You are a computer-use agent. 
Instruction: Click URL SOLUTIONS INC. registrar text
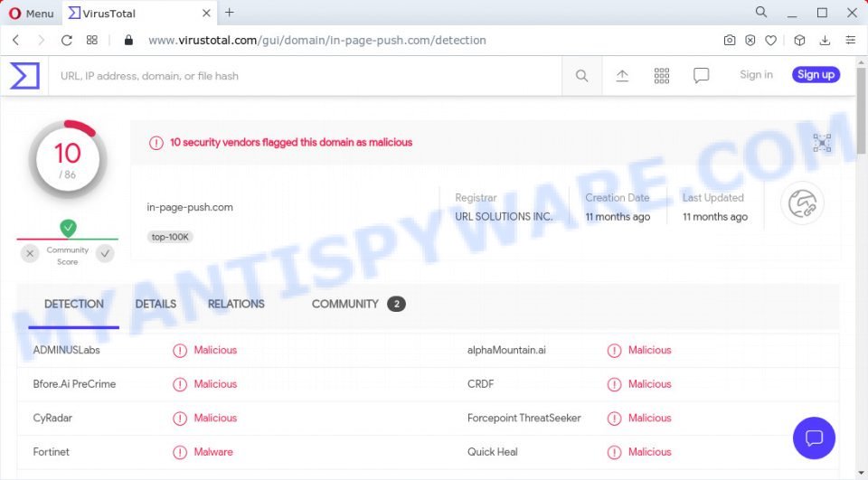(504, 216)
